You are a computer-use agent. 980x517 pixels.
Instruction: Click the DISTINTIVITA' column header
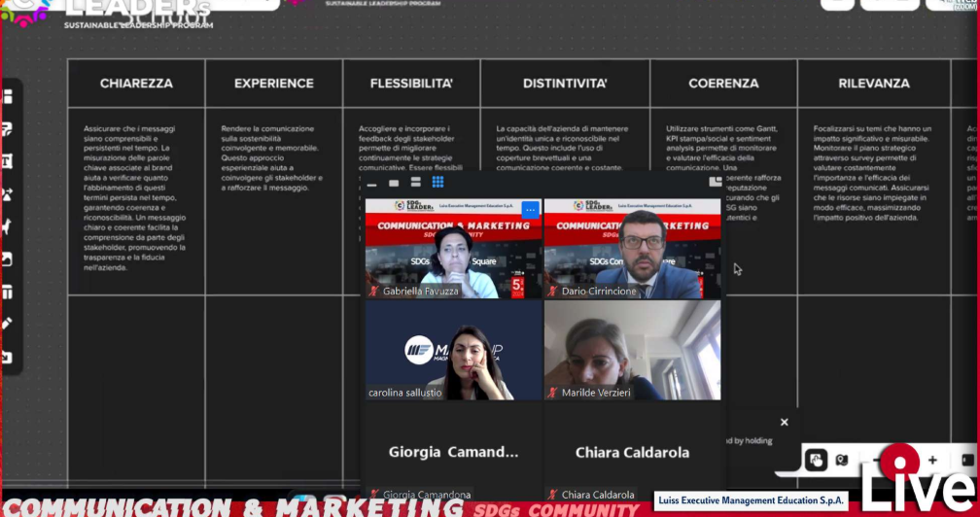[x=565, y=84]
